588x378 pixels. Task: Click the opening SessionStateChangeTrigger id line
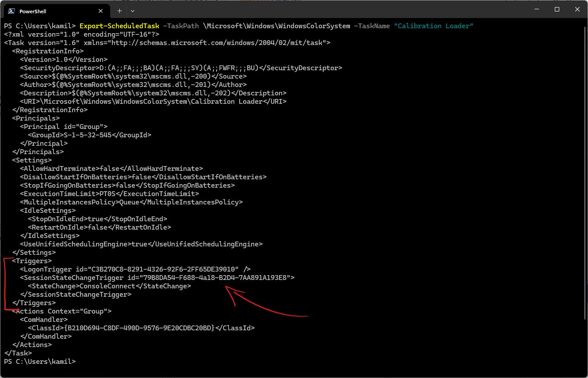(157, 278)
